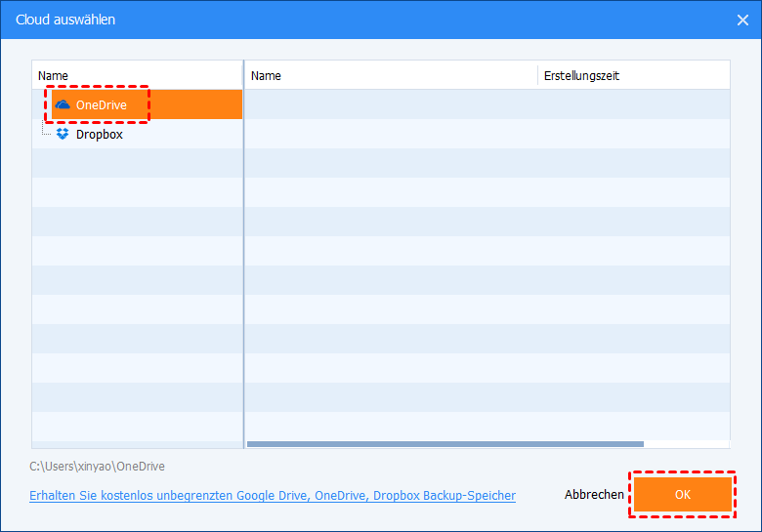
Task: Cancel via the Abbrechen button
Action: coord(594,495)
